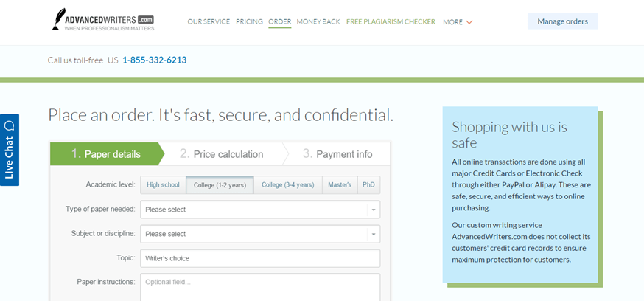Click the Manage orders button
This screenshot has height=301, width=644.
coord(563,21)
